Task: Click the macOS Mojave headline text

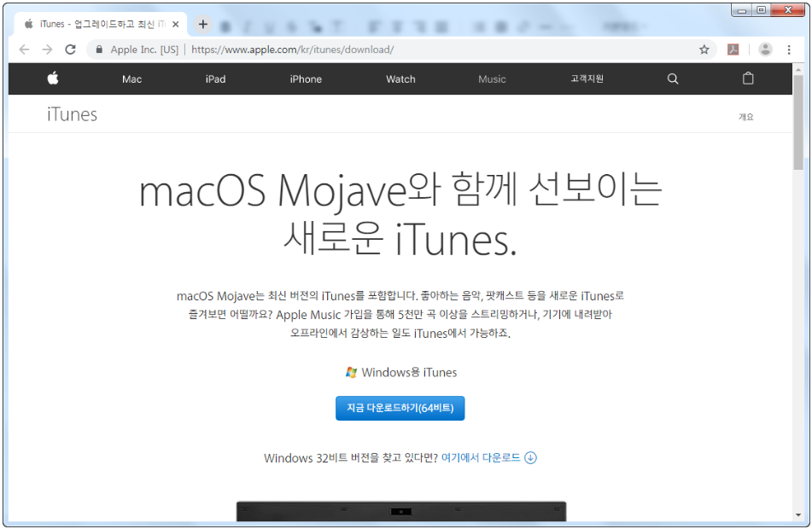Action: pos(400,215)
